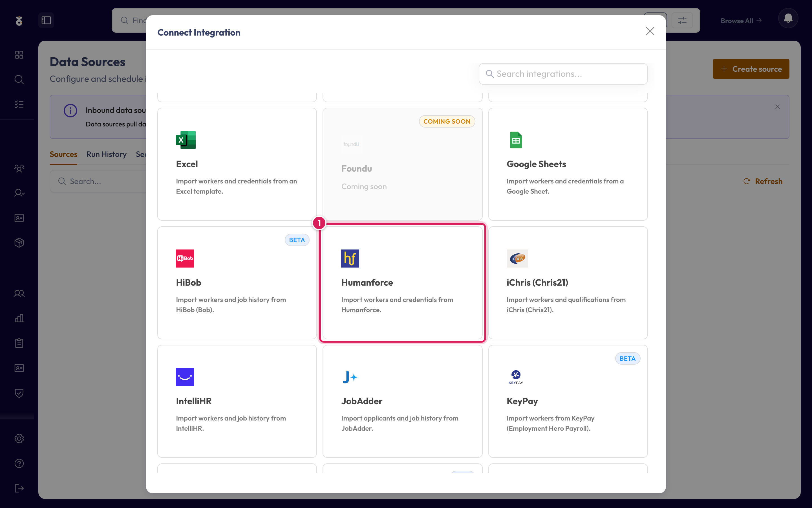Close the Connect Integration dialog
Image resolution: width=812 pixels, height=508 pixels.
click(650, 31)
